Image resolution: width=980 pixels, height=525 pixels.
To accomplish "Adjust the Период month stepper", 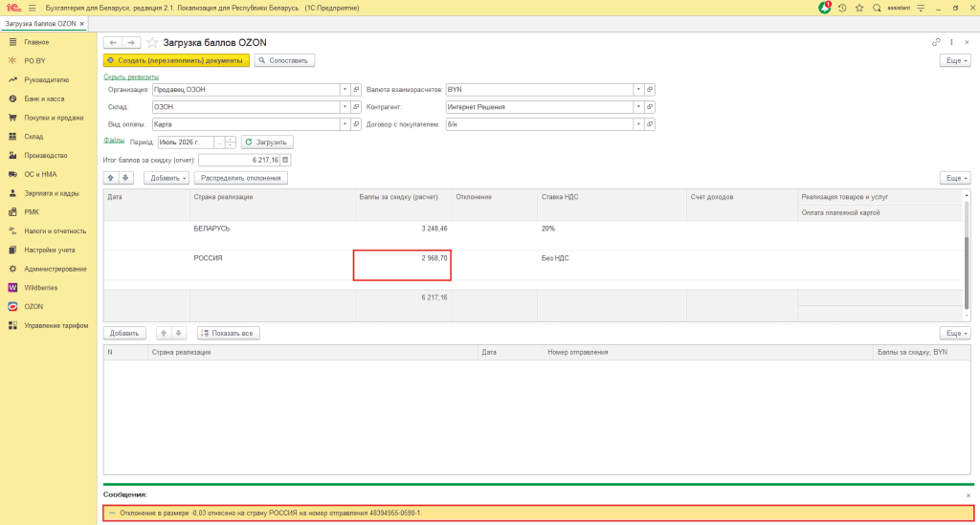I will point(230,142).
